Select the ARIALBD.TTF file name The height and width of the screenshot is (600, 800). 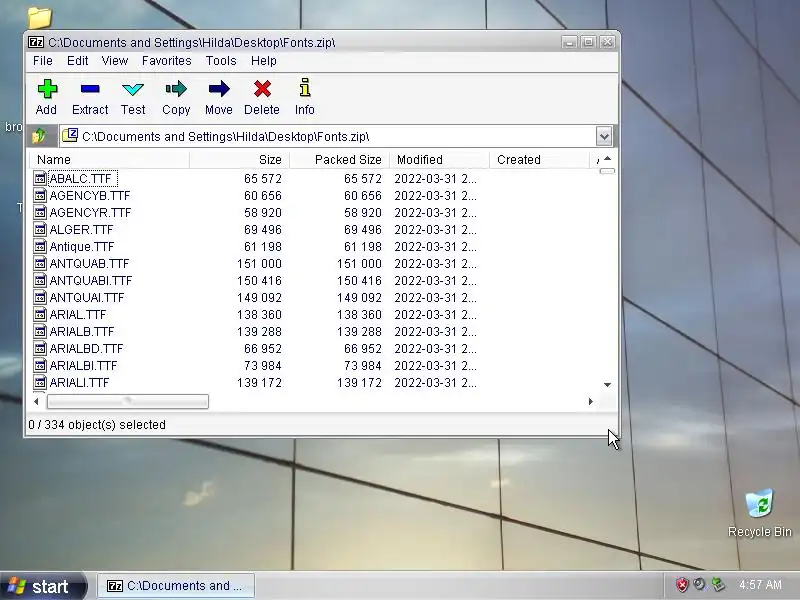[86, 348]
